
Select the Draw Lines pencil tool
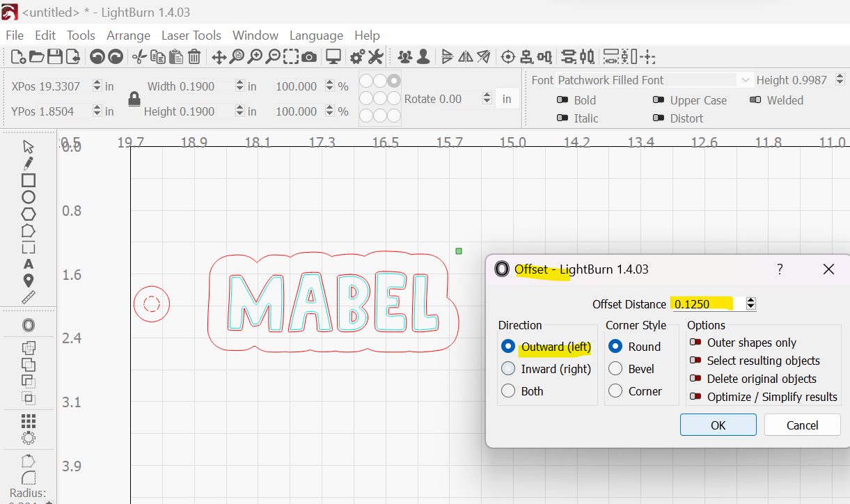click(29, 163)
